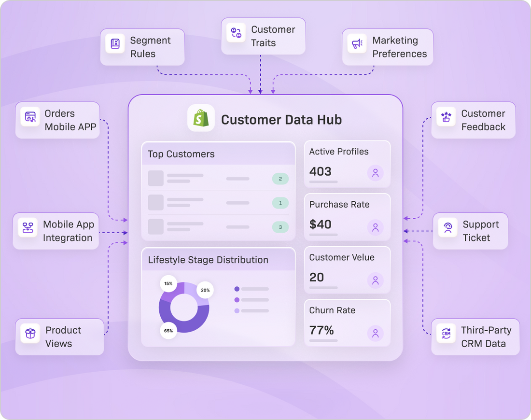Select the Marketing Preferences label
The width and height of the screenshot is (531, 420).
click(x=400, y=47)
